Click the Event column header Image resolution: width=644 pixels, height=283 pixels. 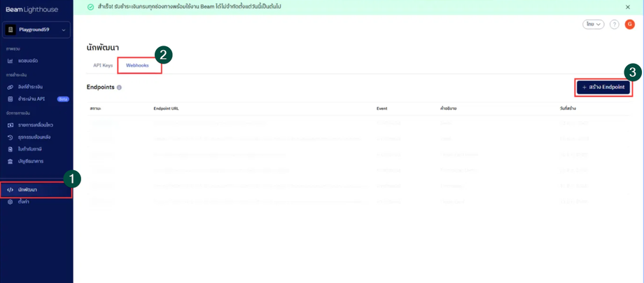[382, 109]
